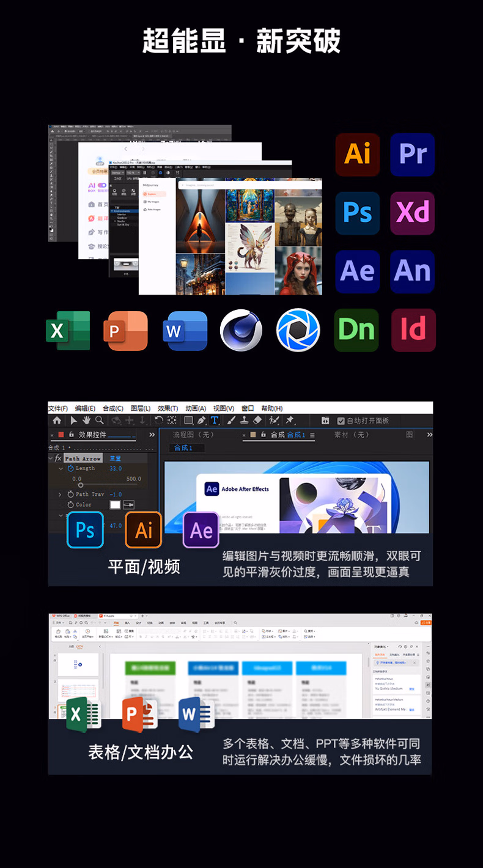Collapse the Path Arrow effect group
The image size is (483, 868).
[50, 458]
